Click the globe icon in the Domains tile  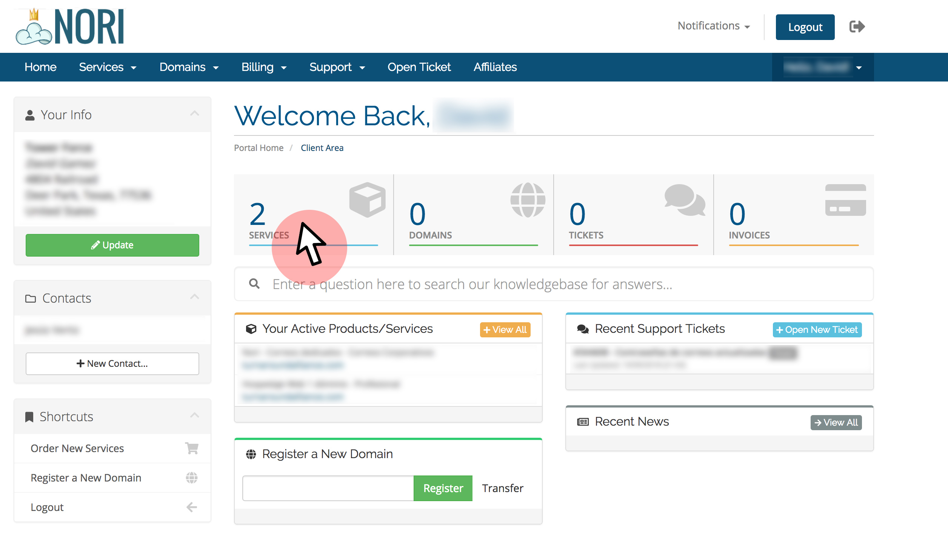(x=528, y=200)
